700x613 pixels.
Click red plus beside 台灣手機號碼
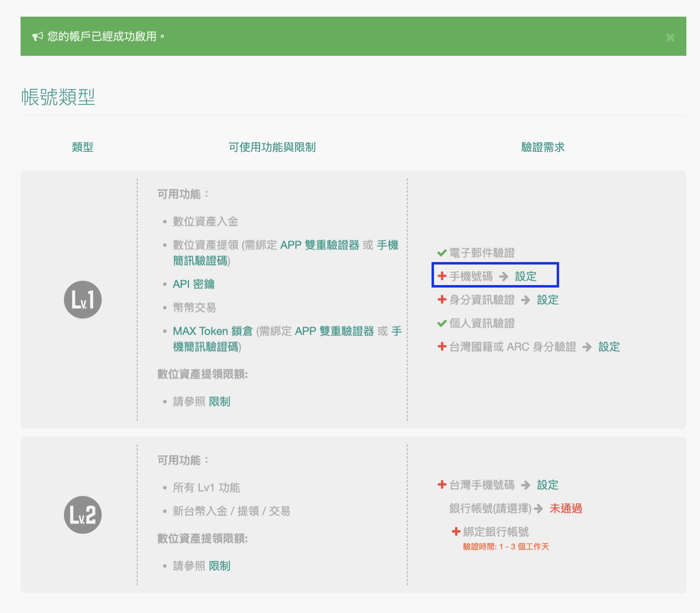point(442,485)
